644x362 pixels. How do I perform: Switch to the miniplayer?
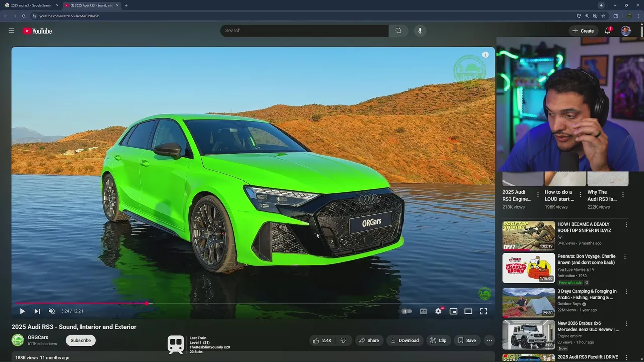(453, 311)
